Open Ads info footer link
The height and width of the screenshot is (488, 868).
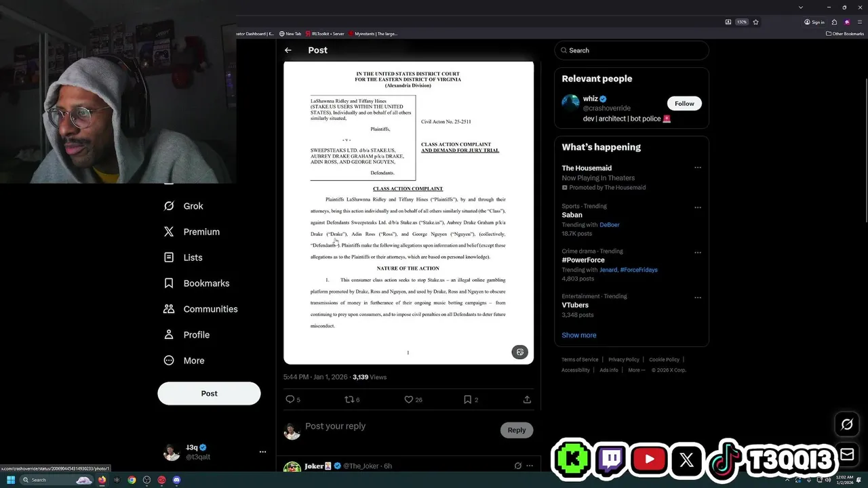click(609, 370)
